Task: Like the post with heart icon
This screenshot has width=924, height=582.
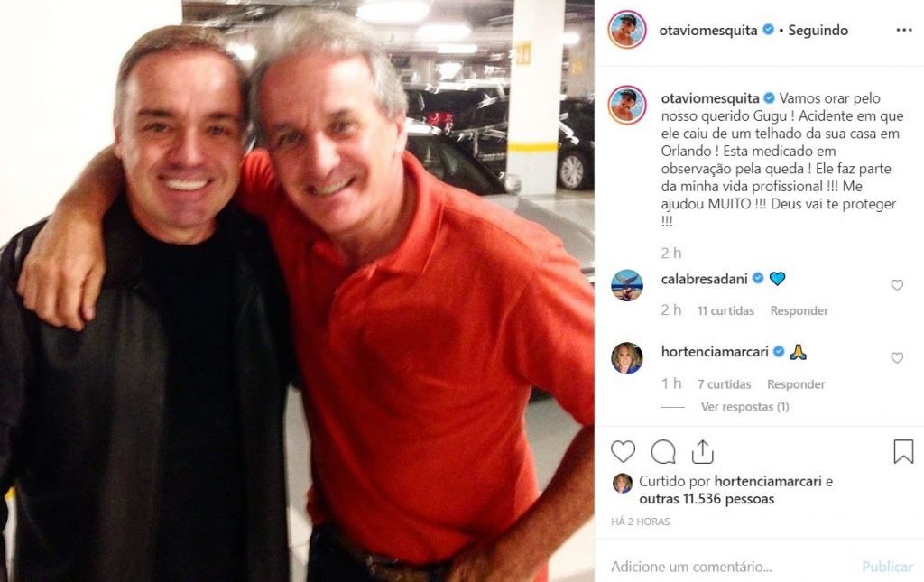Action: click(623, 452)
